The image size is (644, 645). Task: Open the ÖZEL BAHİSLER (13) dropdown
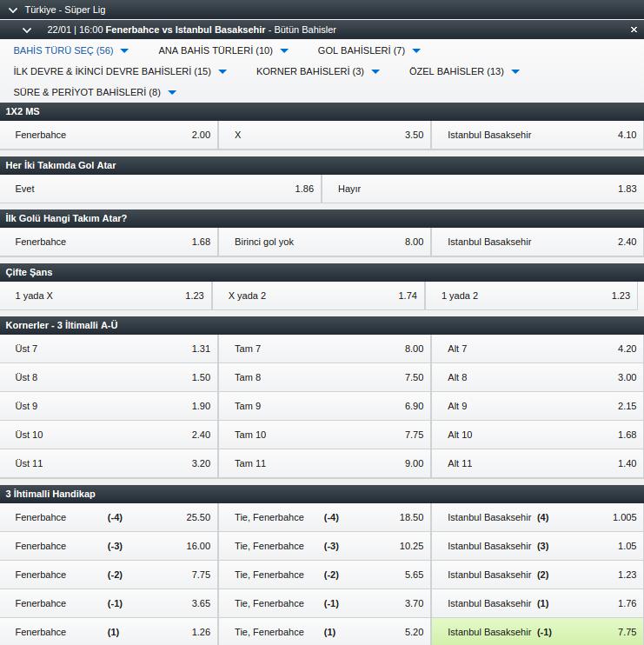[464, 71]
